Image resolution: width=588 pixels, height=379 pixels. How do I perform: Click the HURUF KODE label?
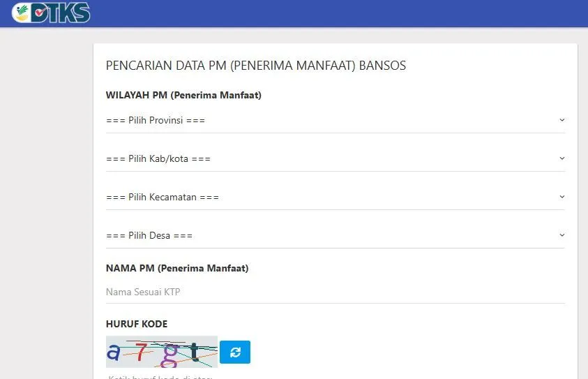(137, 324)
